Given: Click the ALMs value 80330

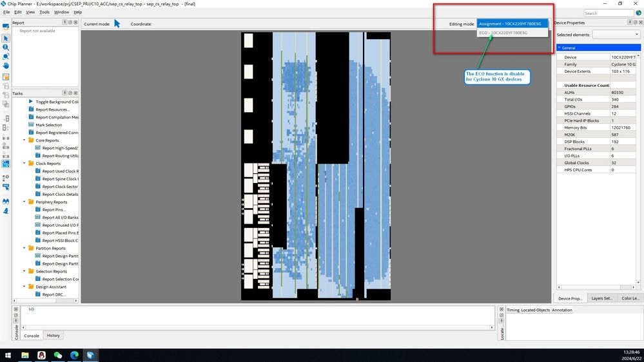Looking at the screenshot, I should coord(617,92).
